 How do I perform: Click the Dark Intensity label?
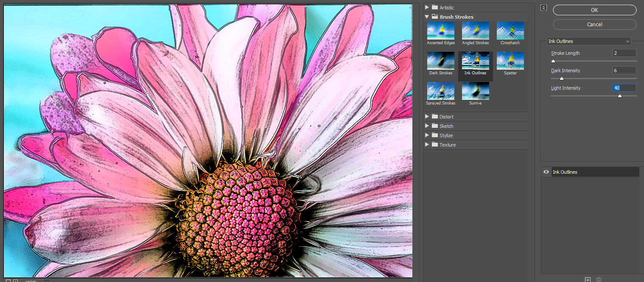pyautogui.click(x=566, y=70)
